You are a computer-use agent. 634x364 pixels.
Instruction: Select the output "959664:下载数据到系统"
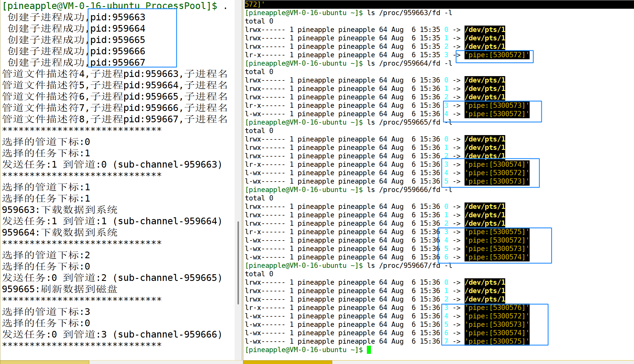(x=60, y=232)
